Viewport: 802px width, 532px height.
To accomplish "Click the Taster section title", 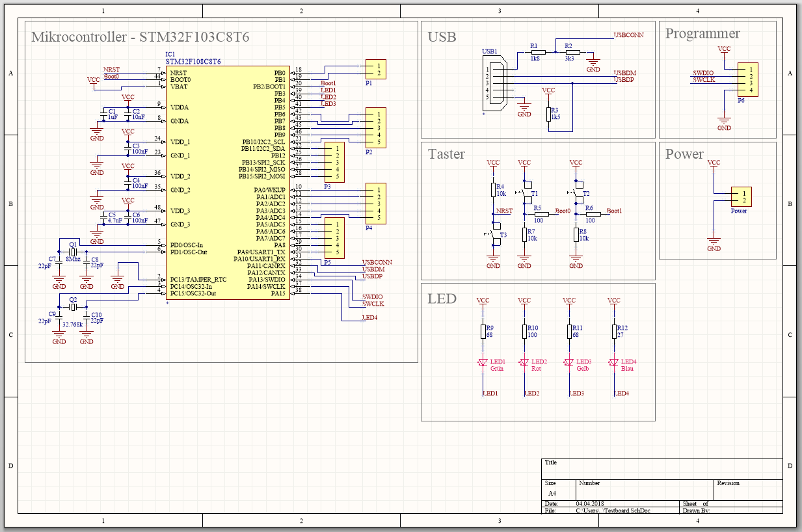I will 446,154.
